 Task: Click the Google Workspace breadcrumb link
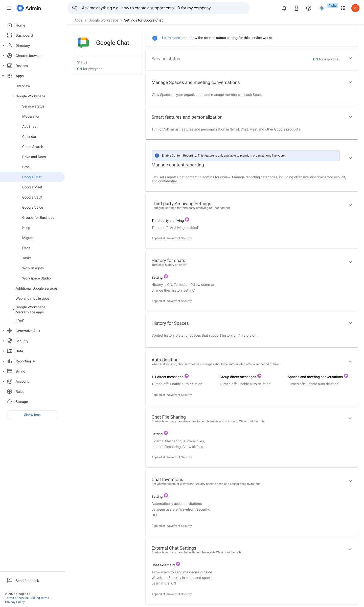103,20
